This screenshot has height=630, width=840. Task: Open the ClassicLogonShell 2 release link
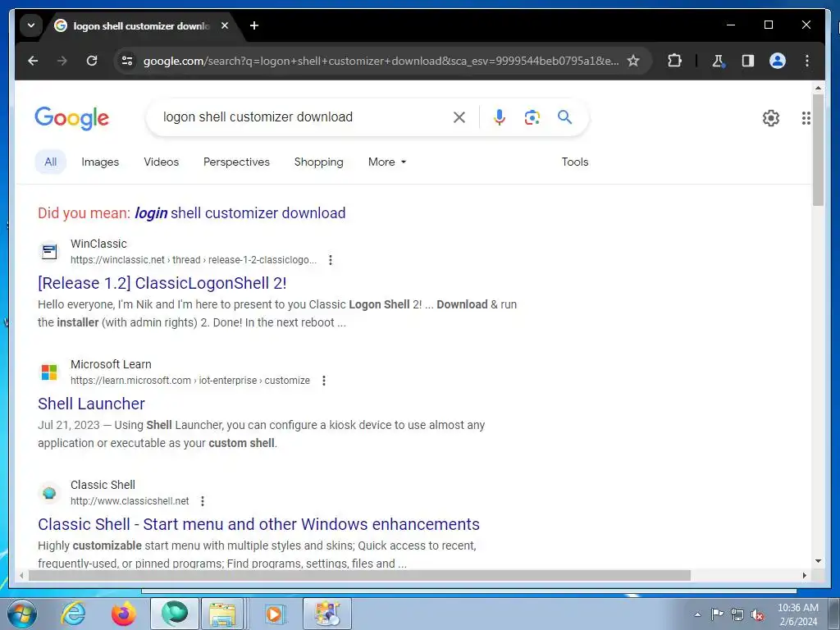(162, 283)
